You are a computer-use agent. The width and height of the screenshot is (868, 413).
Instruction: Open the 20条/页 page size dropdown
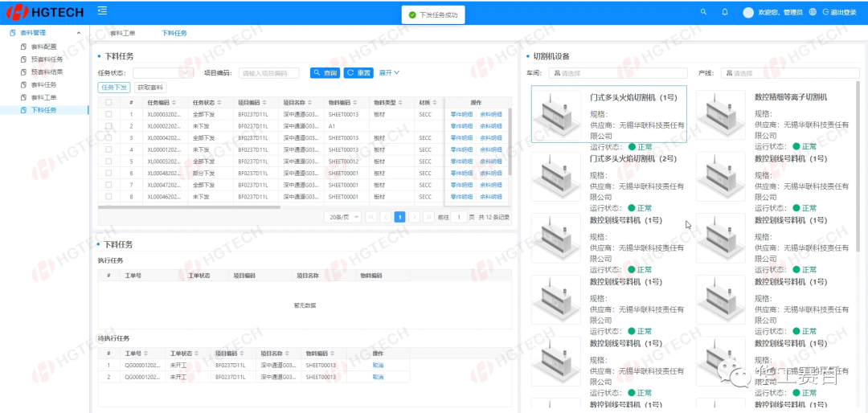pos(343,217)
